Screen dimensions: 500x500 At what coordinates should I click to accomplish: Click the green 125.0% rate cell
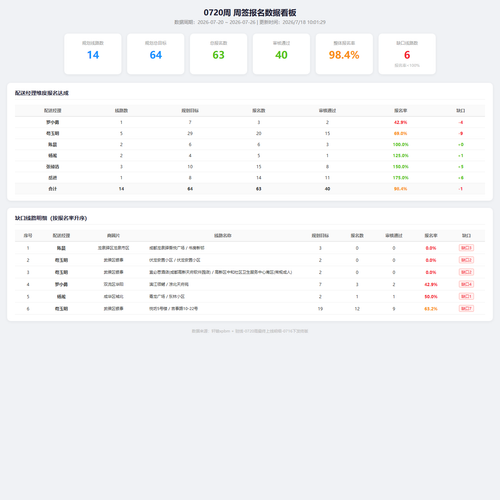[x=401, y=156]
